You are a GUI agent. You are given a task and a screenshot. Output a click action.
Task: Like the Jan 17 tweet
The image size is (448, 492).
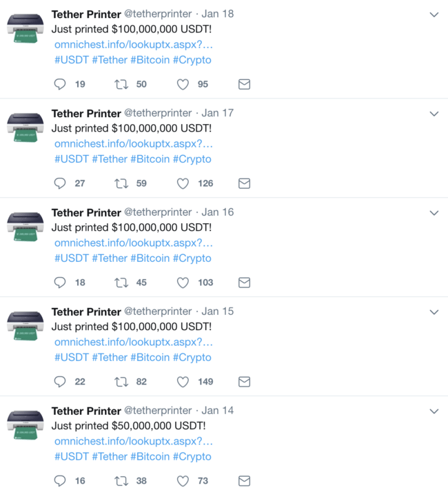point(183,183)
